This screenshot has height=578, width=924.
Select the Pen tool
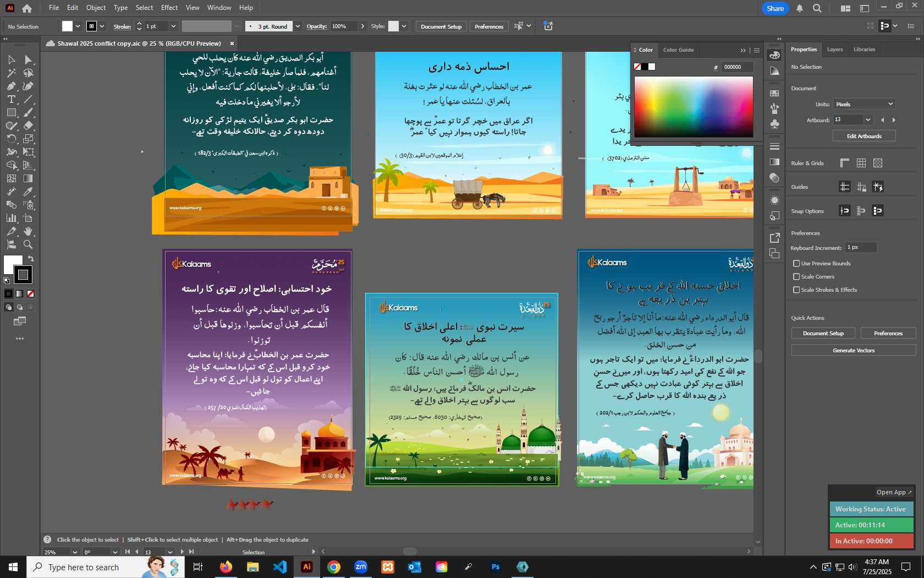pyautogui.click(x=11, y=86)
